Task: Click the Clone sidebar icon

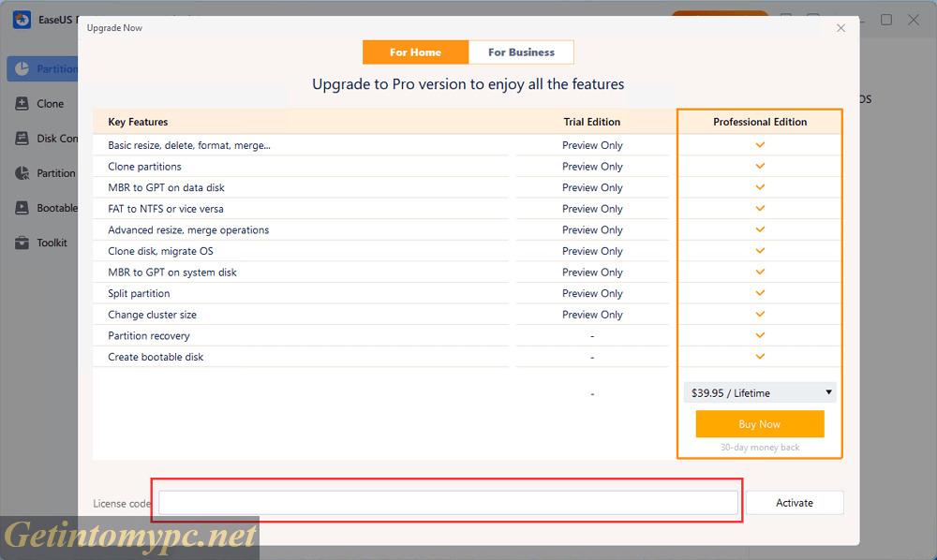Action: point(22,103)
